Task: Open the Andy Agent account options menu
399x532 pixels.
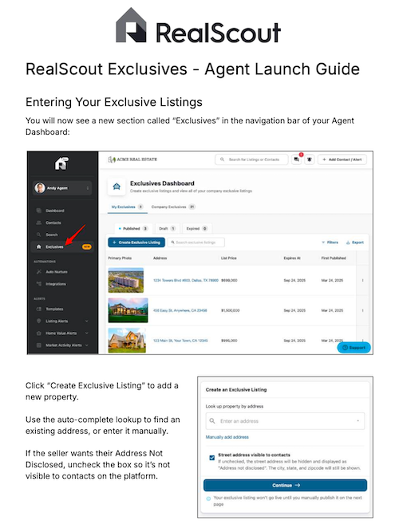Action: click(x=88, y=188)
